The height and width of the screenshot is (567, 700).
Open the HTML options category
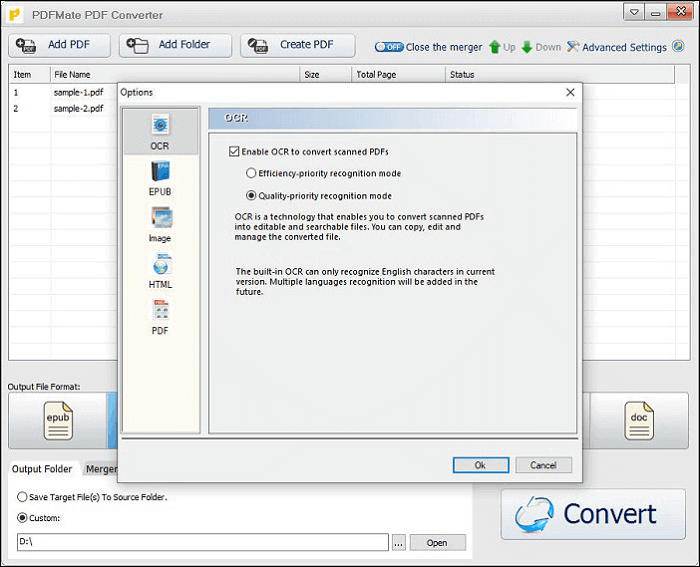[x=160, y=271]
